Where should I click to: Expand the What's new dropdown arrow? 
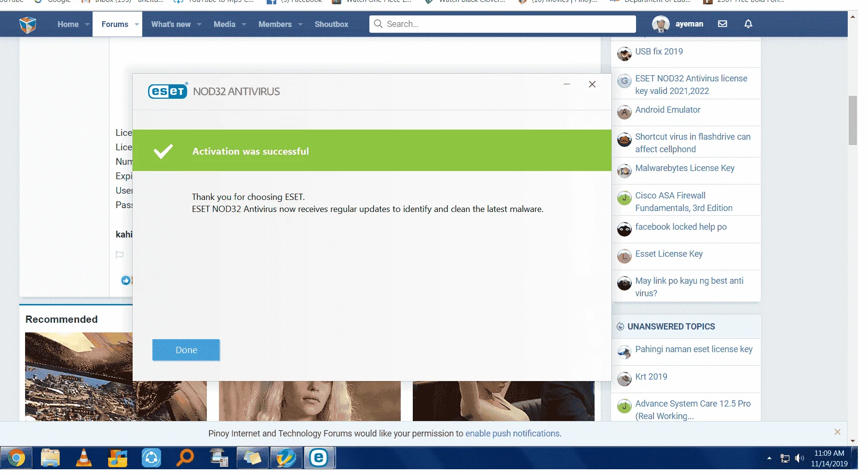pos(199,24)
